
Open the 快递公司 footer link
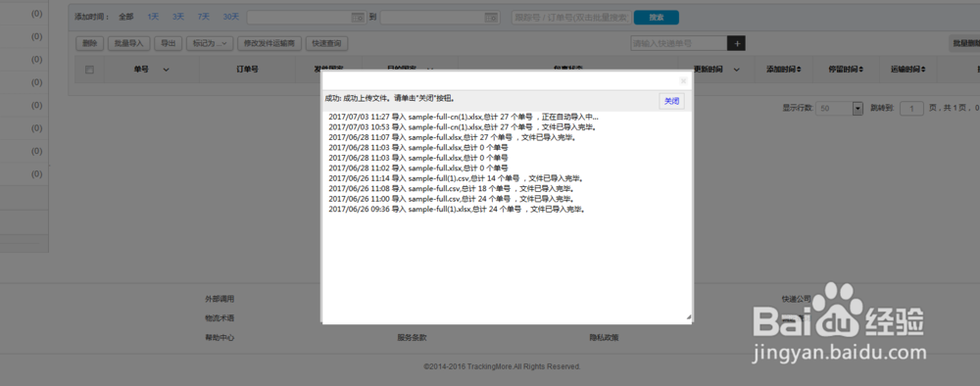click(796, 299)
